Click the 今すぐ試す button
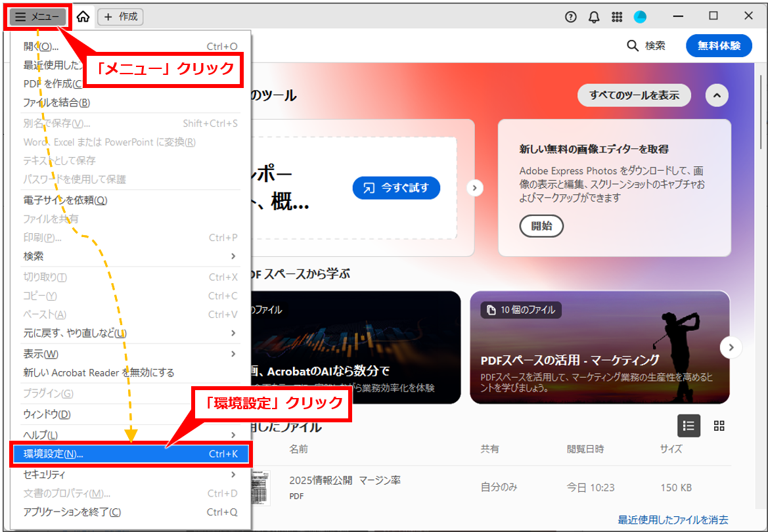768x532 pixels. point(396,188)
